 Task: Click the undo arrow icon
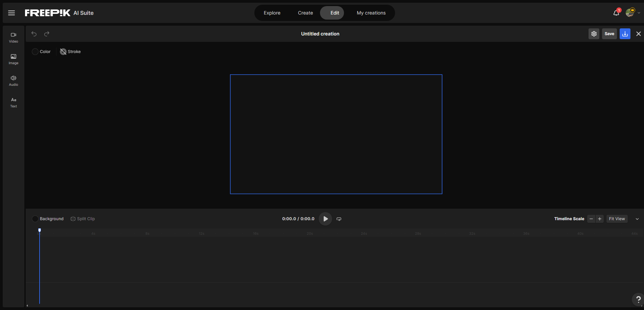(x=34, y=34)
